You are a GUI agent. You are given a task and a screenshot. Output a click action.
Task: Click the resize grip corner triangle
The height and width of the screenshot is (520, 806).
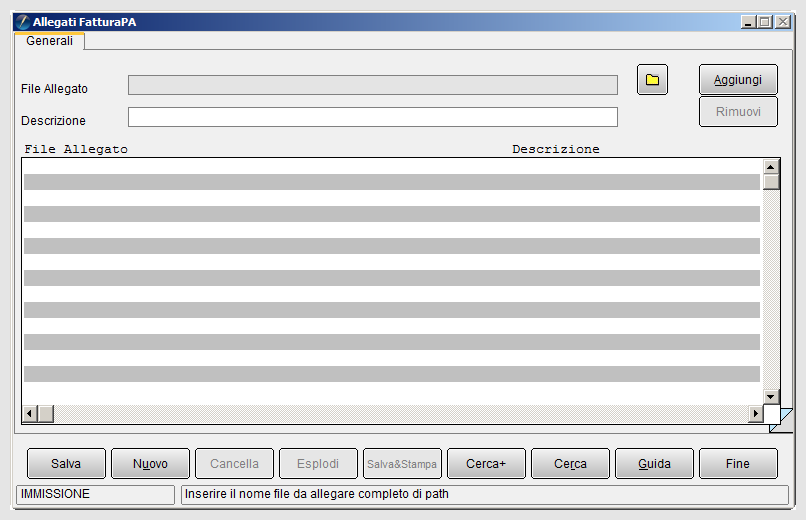[x=783, y=420]
